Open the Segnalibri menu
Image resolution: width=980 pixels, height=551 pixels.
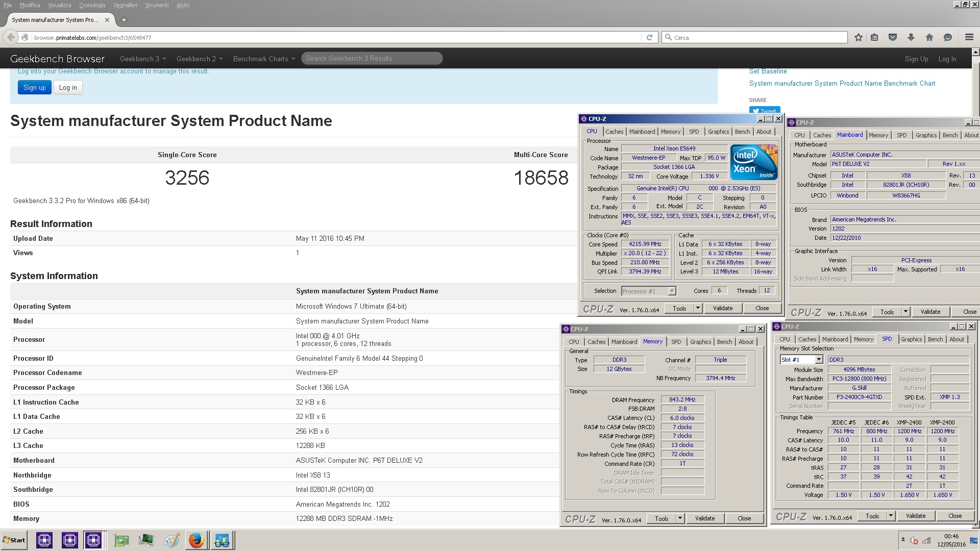point(125,5)
